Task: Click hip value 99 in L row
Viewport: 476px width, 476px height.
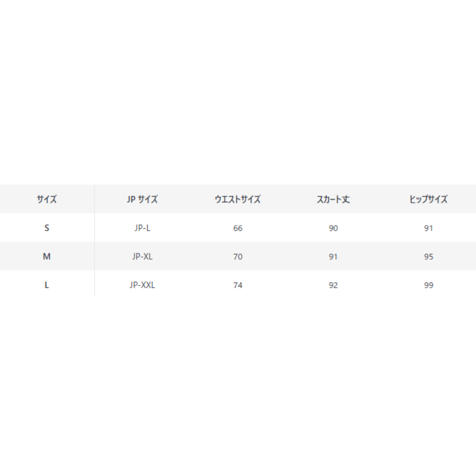Action: [428, 285]
